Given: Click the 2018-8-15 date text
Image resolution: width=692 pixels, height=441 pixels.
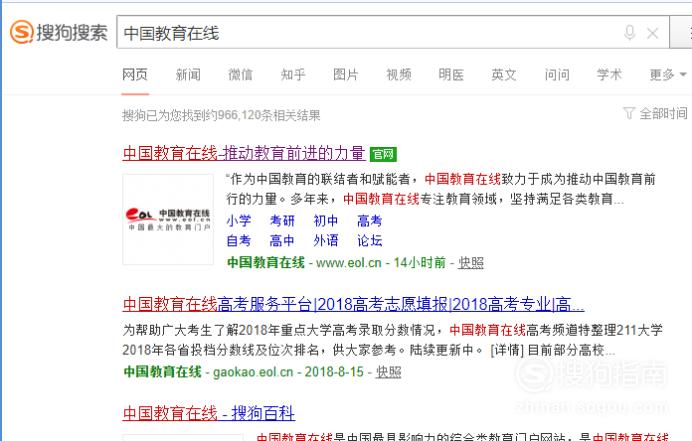Looking at the screenshot, I should click(334, 372).
